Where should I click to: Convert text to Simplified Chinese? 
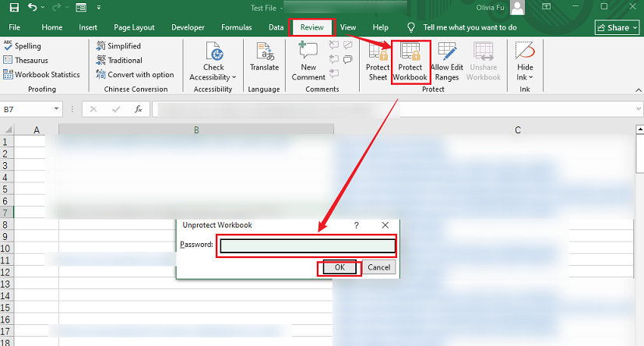118,46
